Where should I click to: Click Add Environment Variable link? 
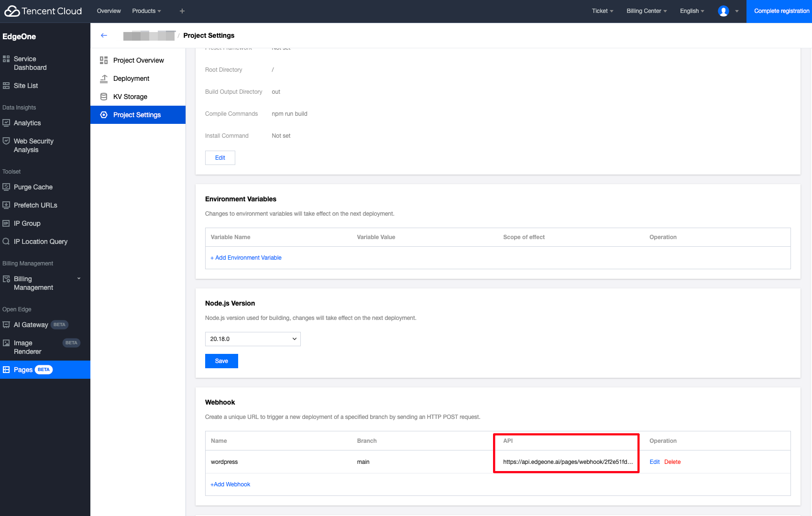(x=246, y=258)
